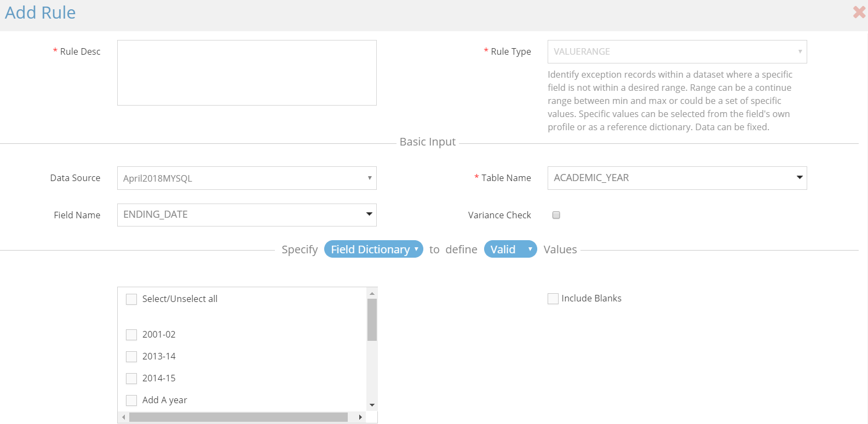Check Select/Unselect all box
The height and width of the screenshot is (424, 868).
click(x=131, y=299)
